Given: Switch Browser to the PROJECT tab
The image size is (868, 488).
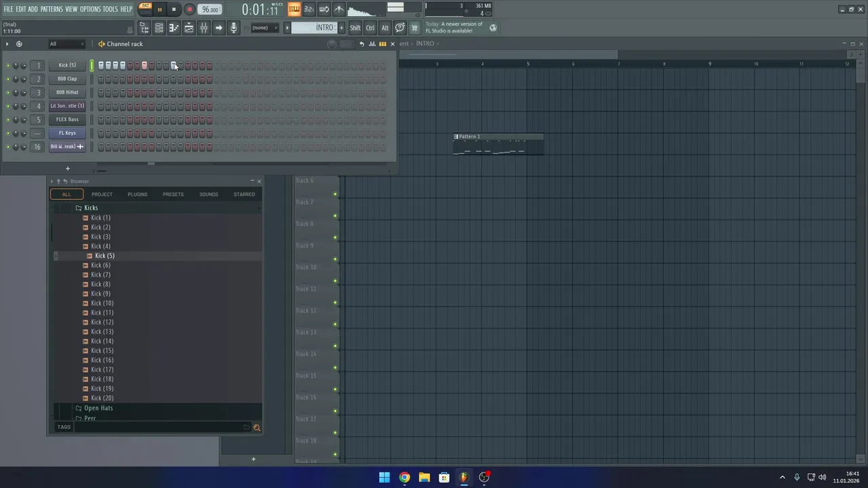Looking at the screenshot, I should pyautogui.click(x=102, y=195).
